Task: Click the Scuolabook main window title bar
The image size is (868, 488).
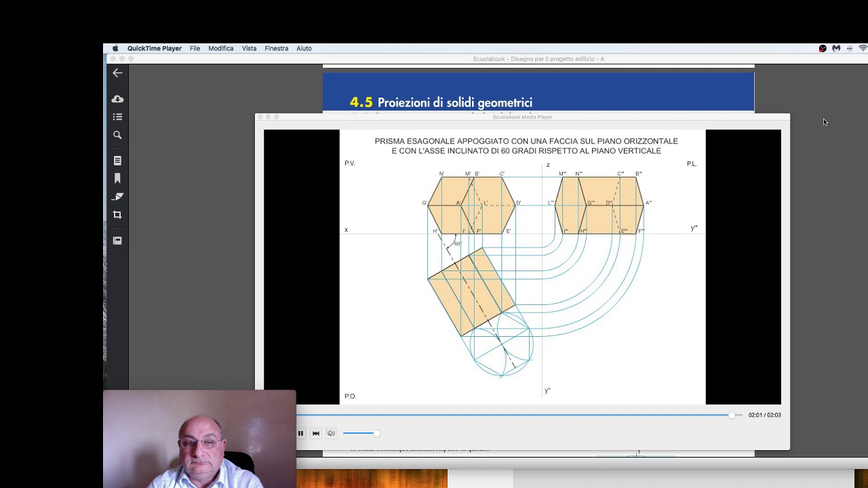Action: [x=538, y=59]
